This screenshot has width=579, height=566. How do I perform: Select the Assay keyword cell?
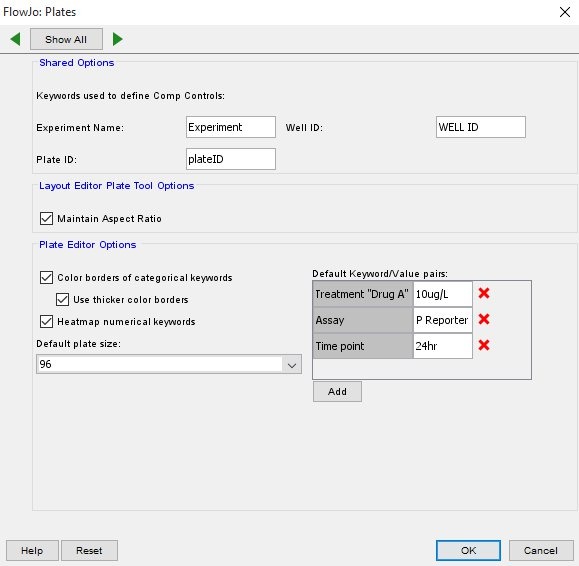(x=363, y=320)
